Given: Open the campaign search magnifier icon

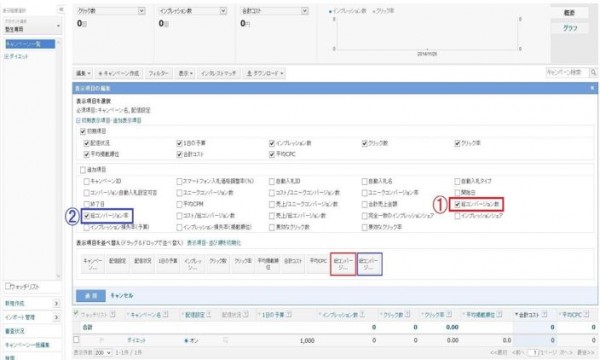Looking at the screenshot, I should click(593, 72).
